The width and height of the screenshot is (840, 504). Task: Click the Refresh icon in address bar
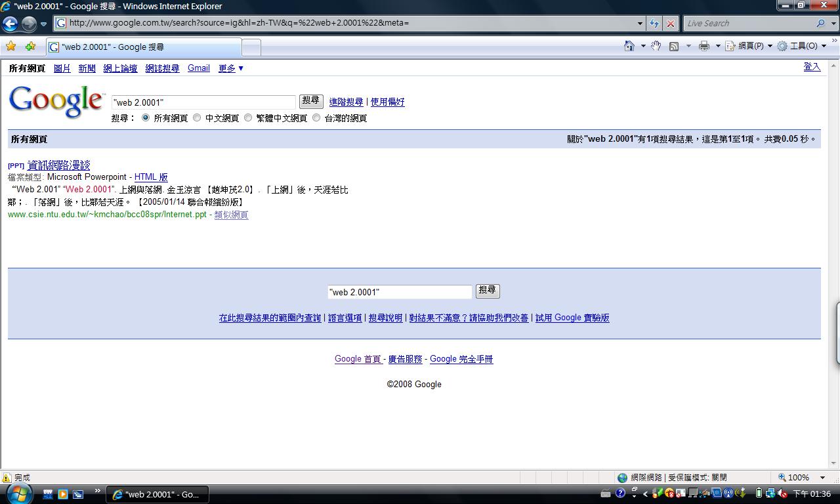click(654, 23)
